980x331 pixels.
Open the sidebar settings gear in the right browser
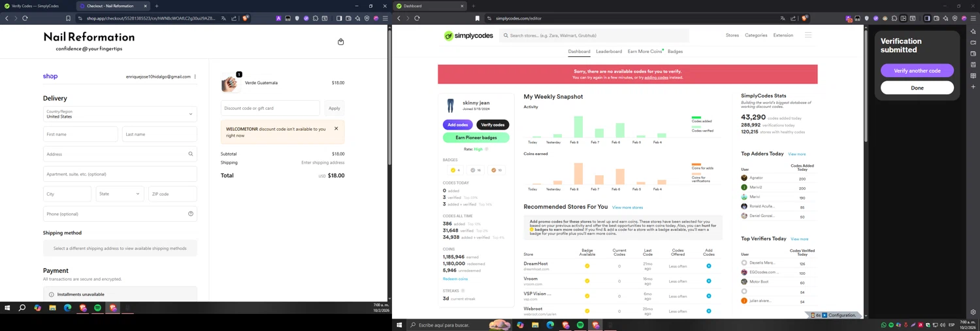pyautogui.click(x=973, y=313)
